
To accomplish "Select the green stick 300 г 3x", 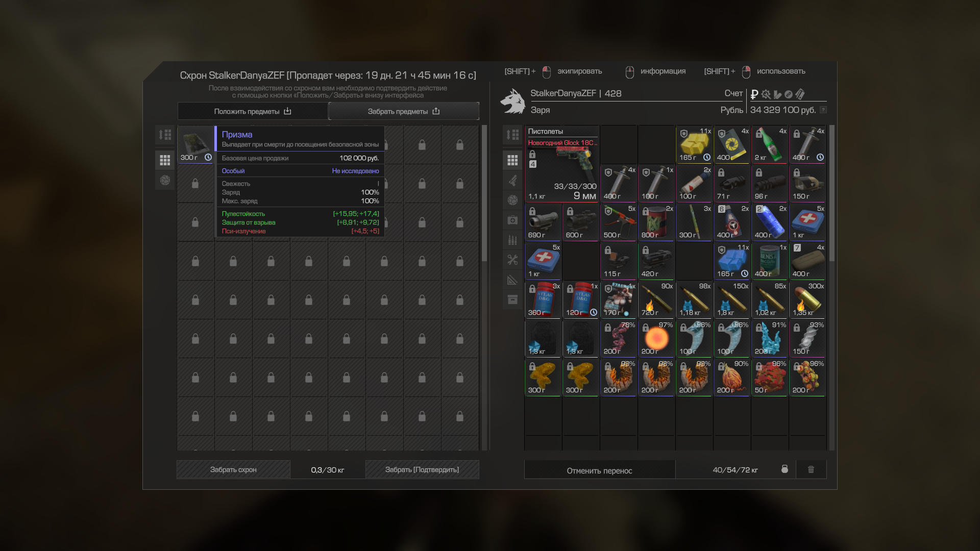I will point(694,222).
